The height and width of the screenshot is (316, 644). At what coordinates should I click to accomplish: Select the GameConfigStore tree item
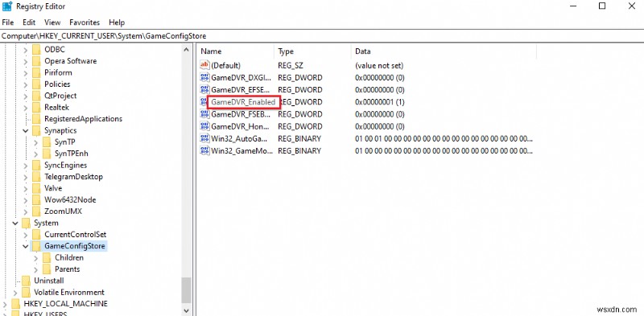click(x=75, y=246)
